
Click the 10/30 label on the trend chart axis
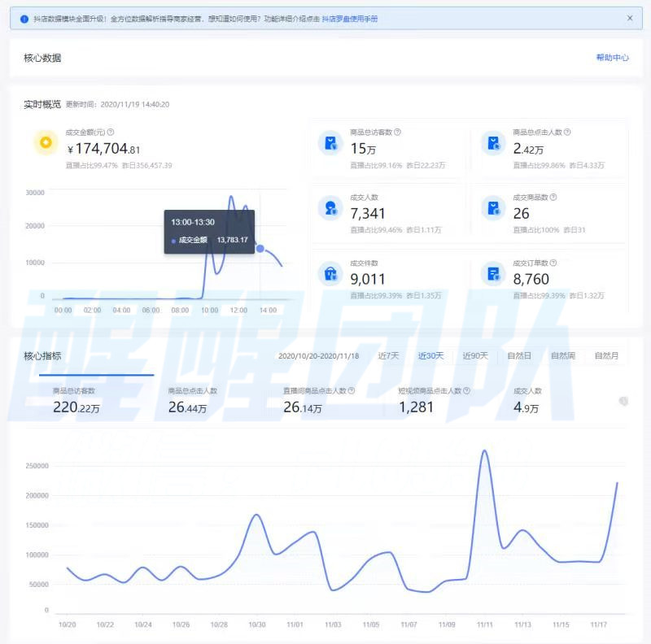(257, 624)
